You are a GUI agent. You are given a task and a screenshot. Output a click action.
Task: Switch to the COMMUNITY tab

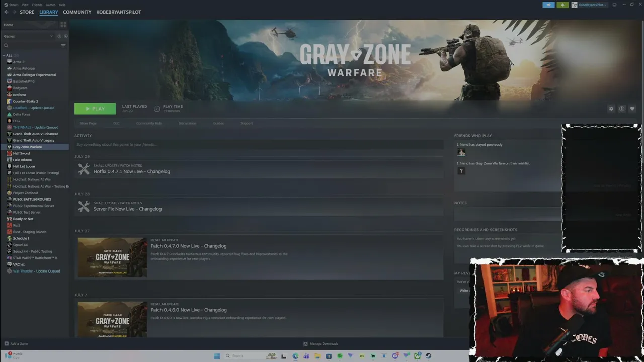[x=77, y=12]
